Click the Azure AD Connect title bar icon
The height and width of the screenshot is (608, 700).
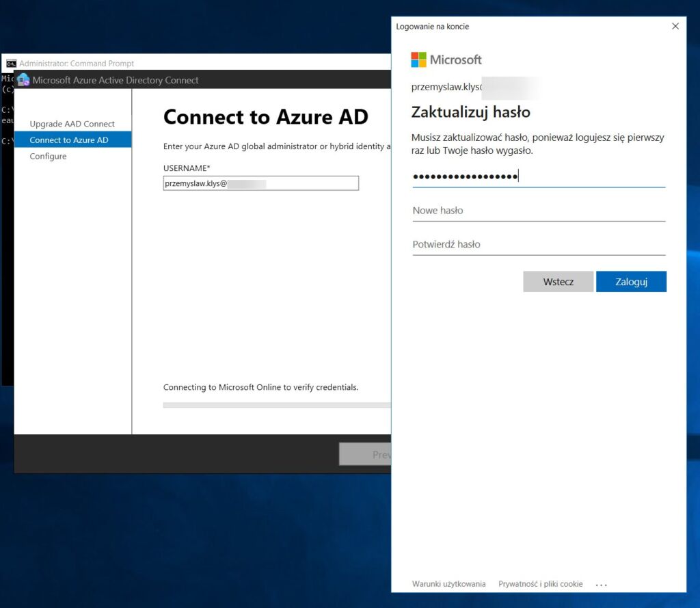tap(23, 80)
